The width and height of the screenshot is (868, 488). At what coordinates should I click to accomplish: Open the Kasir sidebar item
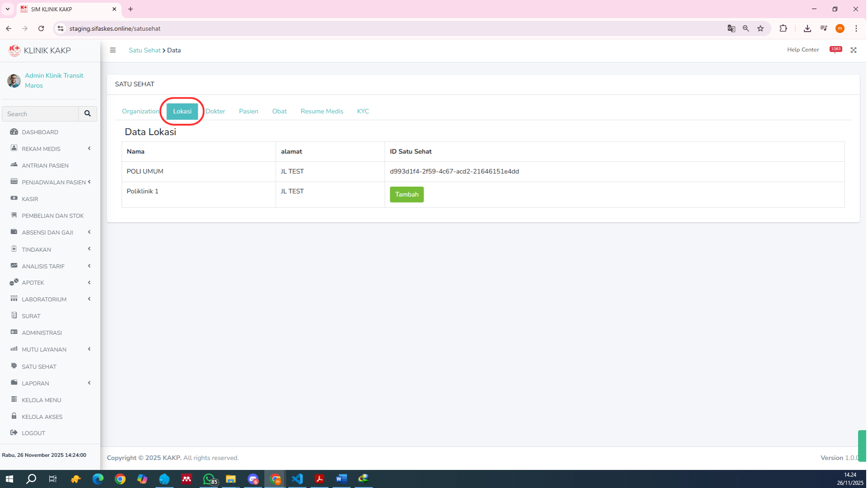tap(30, 199)
